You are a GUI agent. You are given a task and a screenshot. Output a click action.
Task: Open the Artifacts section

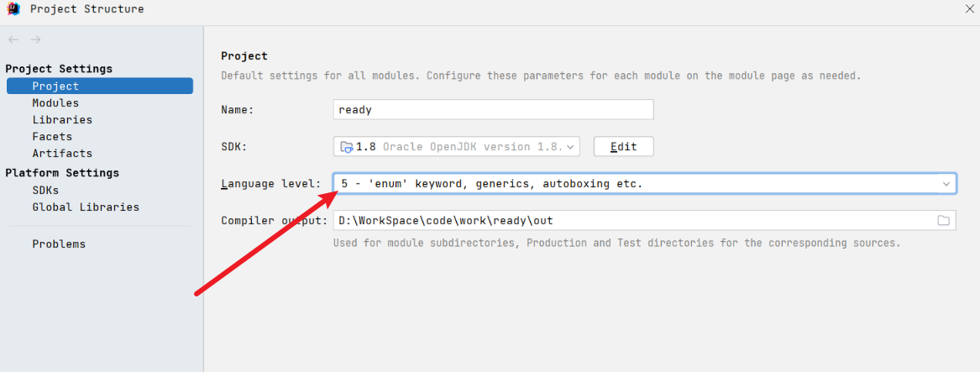(x=62, y=153)
